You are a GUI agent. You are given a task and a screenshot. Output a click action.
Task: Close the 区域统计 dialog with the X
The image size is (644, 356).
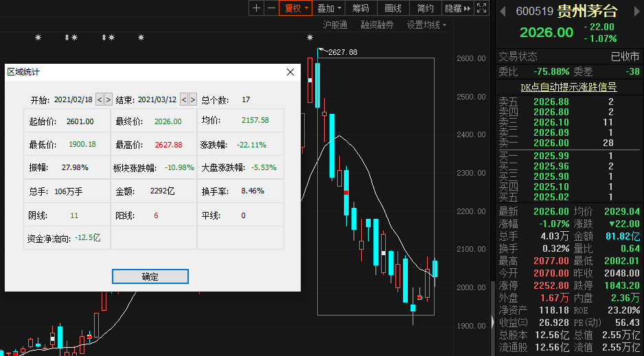tap(290, 71)
